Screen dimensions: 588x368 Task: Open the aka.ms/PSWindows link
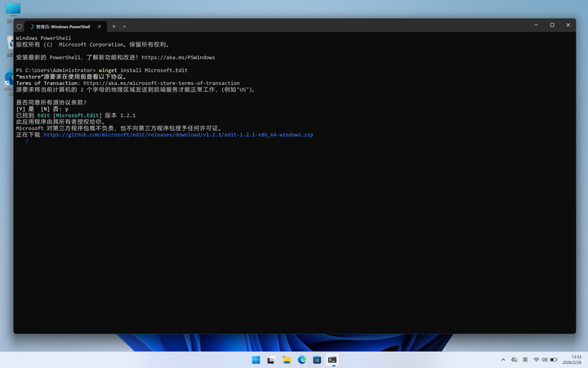178,57
